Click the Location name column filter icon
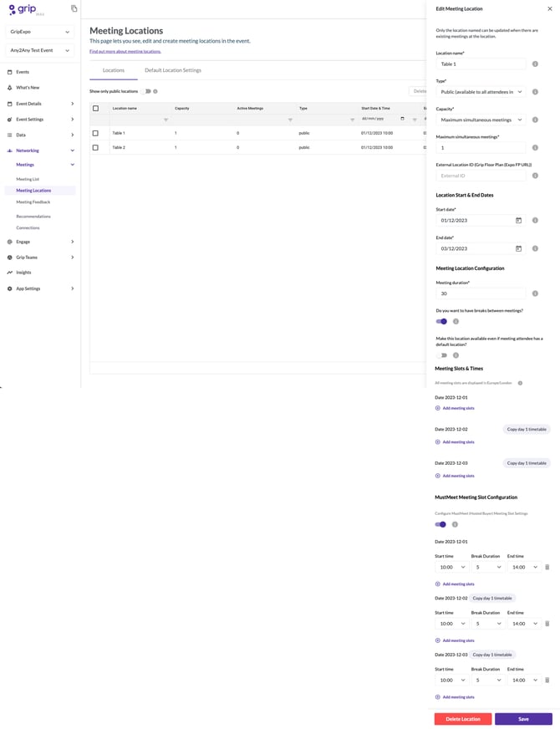Screen dimensions: 560x729 165,120
